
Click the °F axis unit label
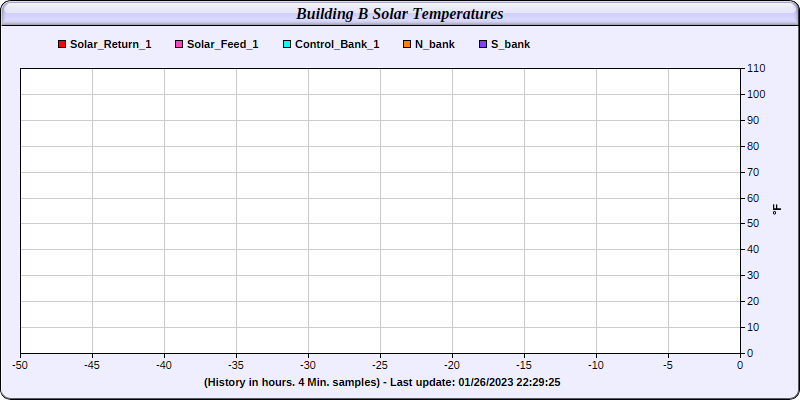pos(777,210)
